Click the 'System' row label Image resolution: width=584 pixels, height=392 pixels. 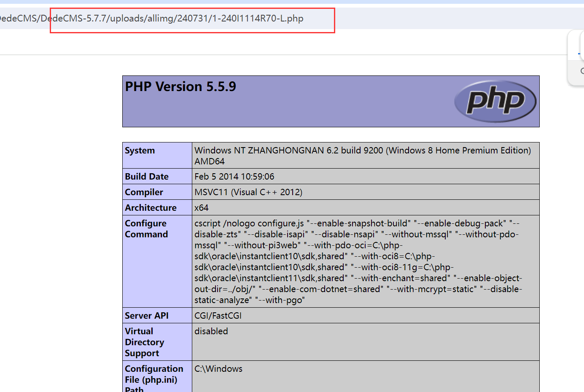point(140,150)
